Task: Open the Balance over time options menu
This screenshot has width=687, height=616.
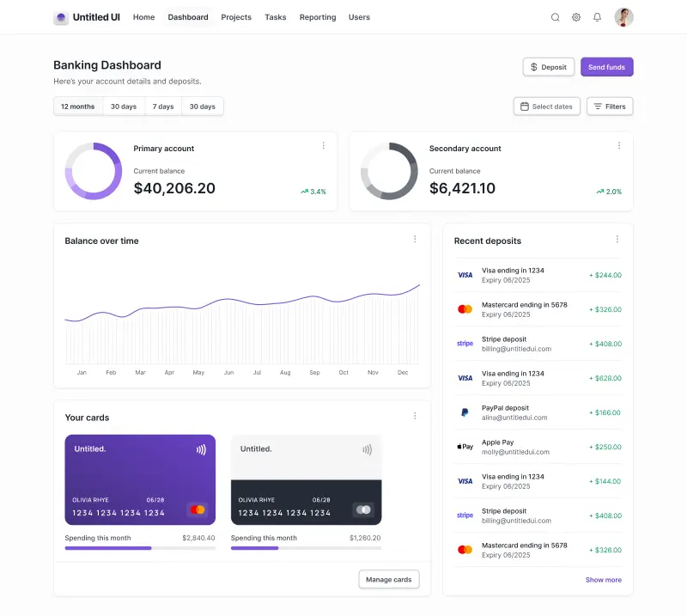Action: [x=415, y=239]
